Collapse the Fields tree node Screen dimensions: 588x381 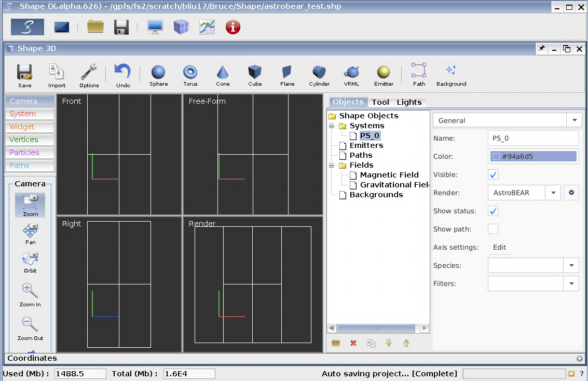coord(332,165)
